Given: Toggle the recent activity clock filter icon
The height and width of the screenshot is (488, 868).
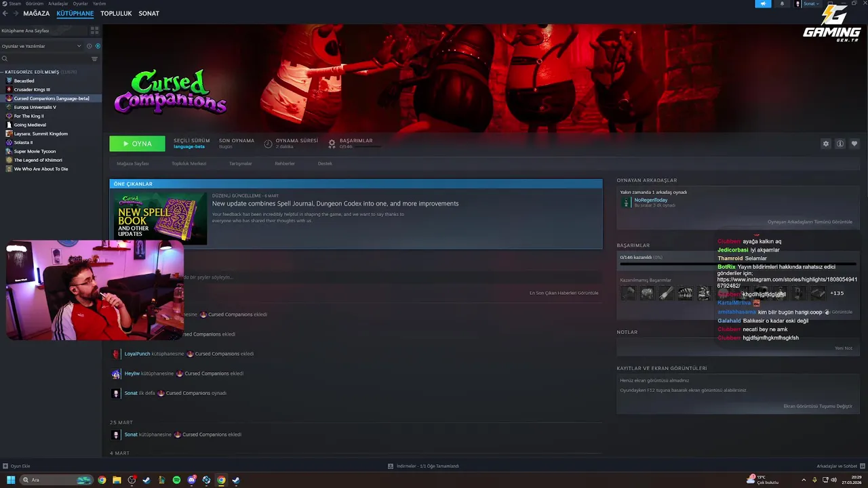Looking at the screenshot, I should point(89,46).
